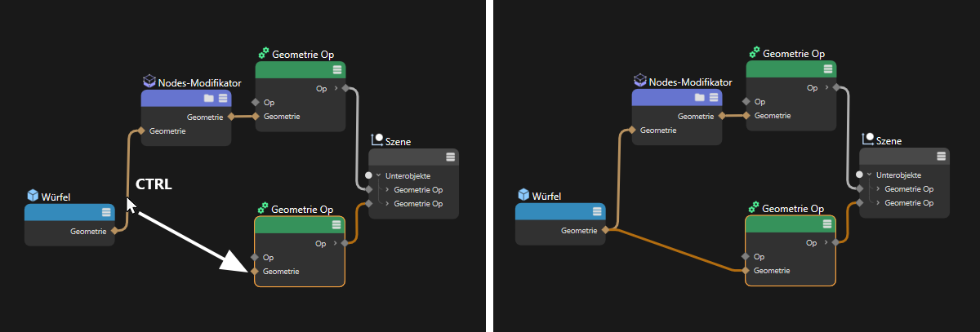This screenshot has width=980, height=332.
Task: Click the Szene node title icon in right image
Action: [868, 140]
